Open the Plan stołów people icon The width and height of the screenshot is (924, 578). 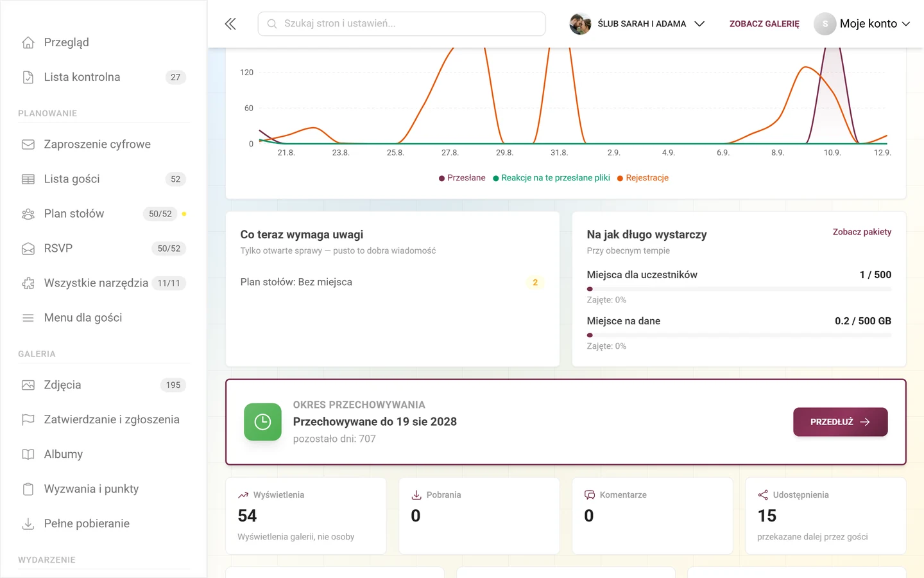click(x=28, y=214)
